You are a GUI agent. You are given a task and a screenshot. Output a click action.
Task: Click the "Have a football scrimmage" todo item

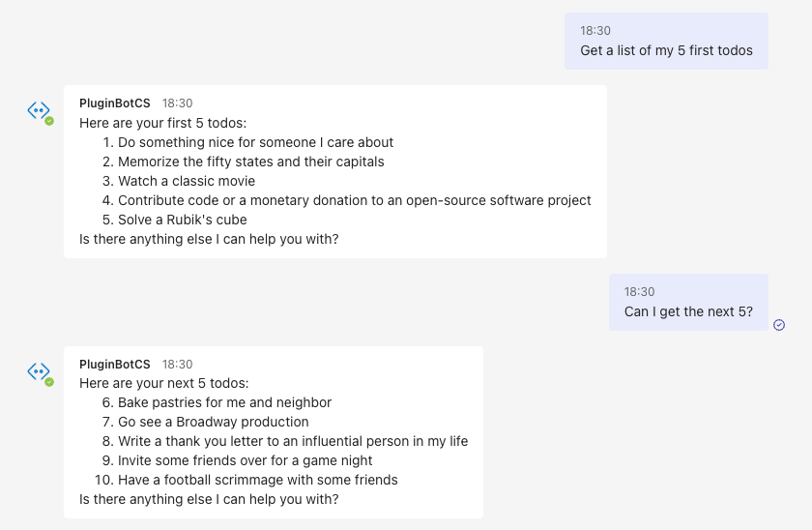click(x=257, y=480)
